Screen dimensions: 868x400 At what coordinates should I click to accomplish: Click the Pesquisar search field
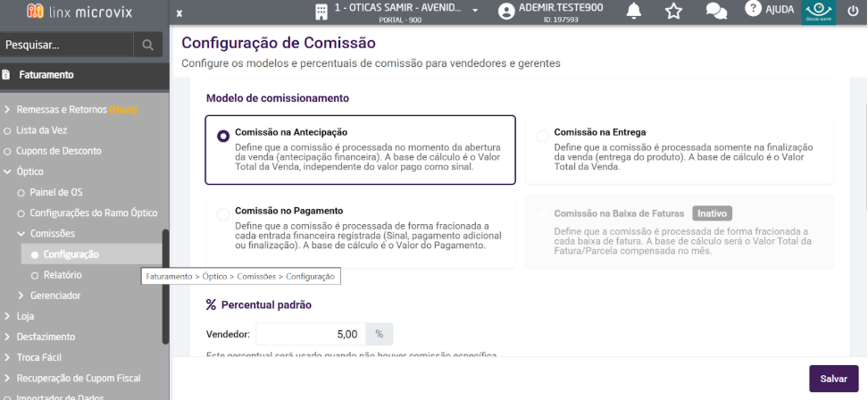point(66,45)
